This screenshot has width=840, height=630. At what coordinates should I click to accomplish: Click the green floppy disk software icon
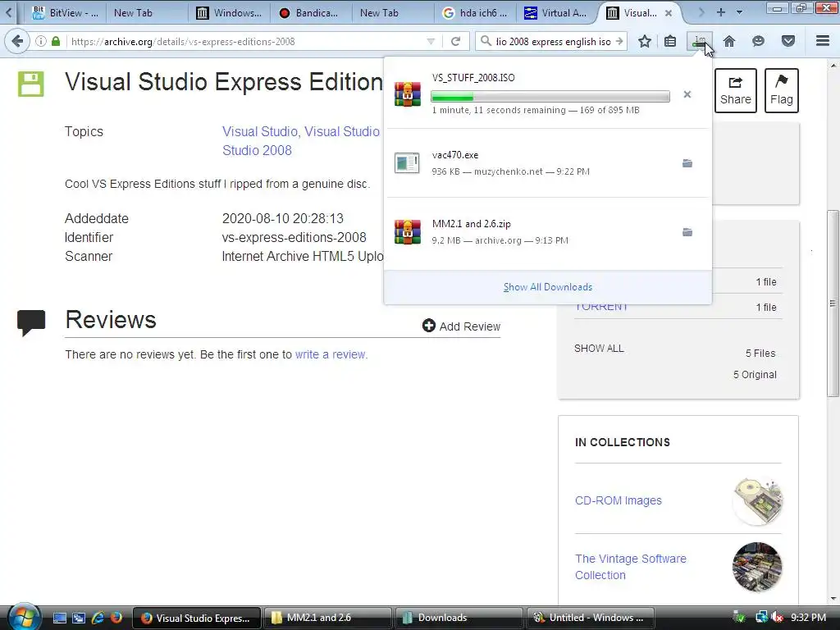coord(30,84)
